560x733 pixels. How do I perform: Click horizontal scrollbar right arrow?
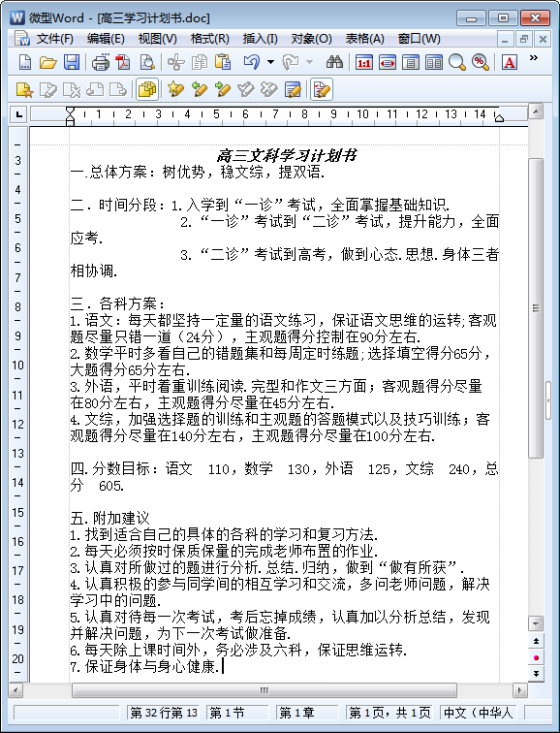[x=520, y=690]
